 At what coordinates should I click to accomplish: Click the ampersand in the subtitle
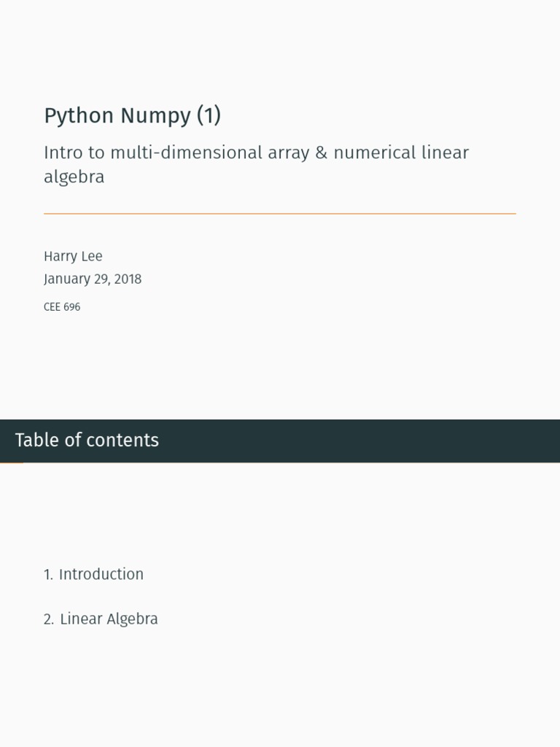tap(322, 153)
